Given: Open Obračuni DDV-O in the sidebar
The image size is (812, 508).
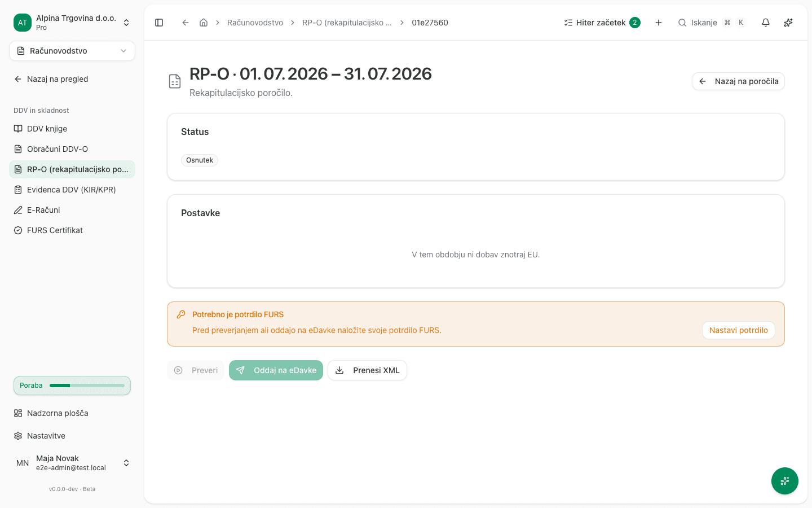Looking at the screenshot, I should pyautogui.click(x=72, y=149).
